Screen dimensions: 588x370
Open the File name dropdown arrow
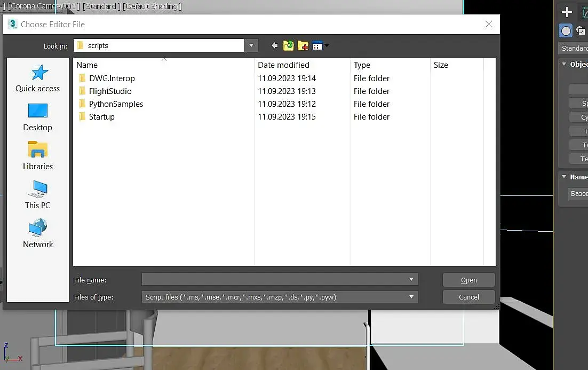(411, 279)
